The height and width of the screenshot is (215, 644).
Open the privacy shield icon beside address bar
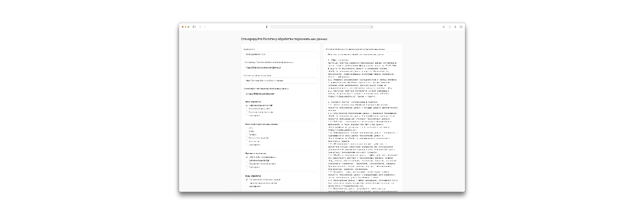(267, 27)
